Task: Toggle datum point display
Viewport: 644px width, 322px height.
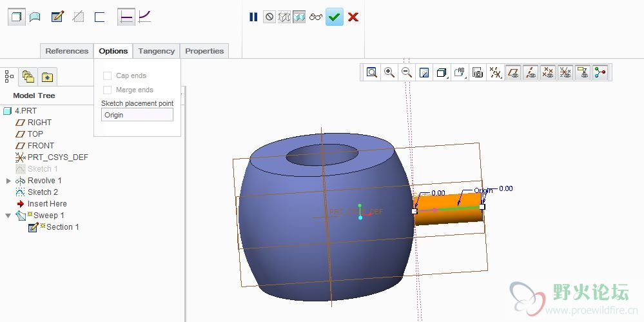Action: [548, 73]
